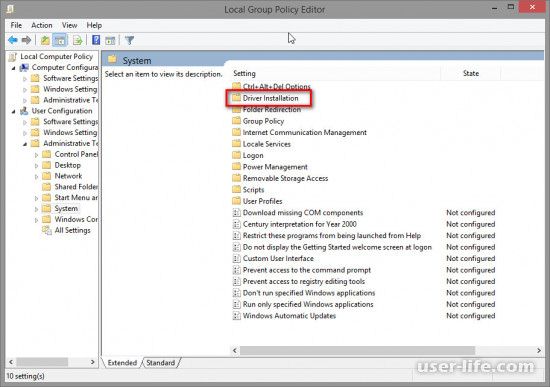Select Download missing COM components setting
Image resolution: width=550 pixels, height=387 pixels.
click(303, 213)
